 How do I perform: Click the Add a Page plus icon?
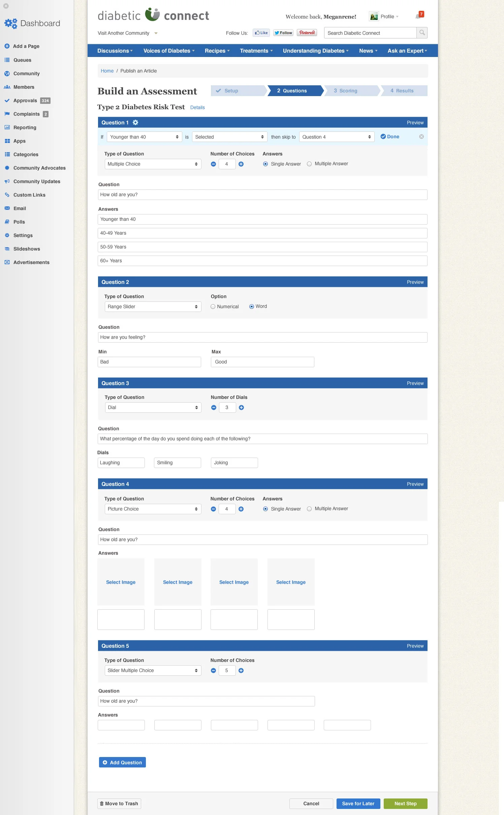click(x=7, y=46)
